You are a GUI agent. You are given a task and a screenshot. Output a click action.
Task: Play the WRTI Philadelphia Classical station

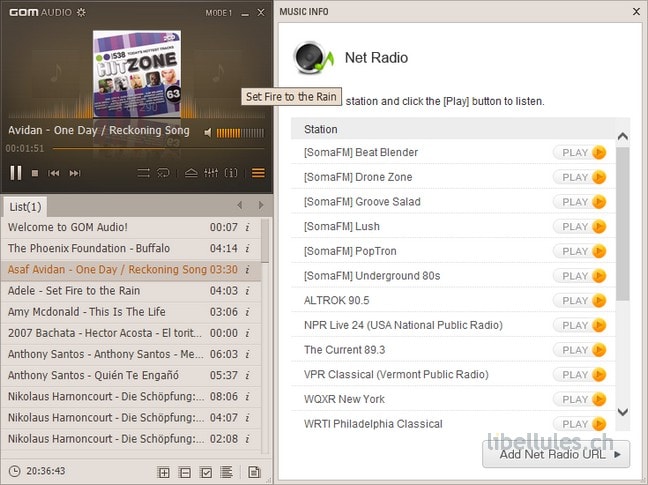(x=580, y=424)
